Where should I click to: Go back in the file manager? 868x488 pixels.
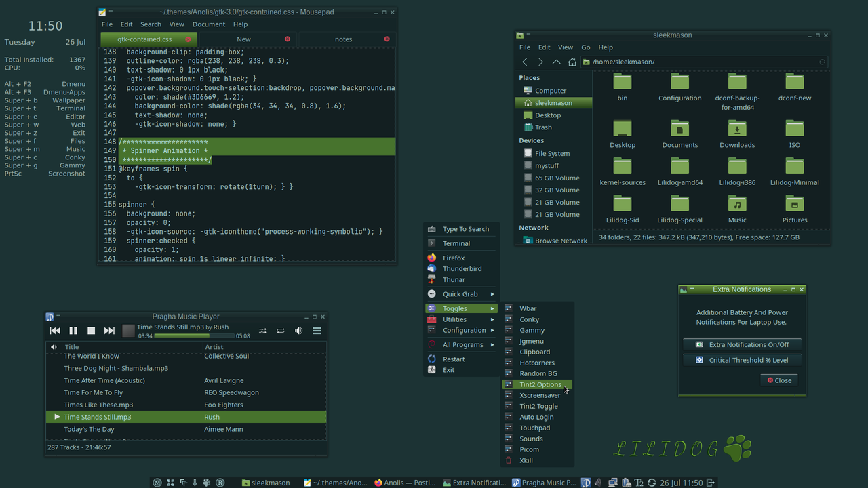525,62
